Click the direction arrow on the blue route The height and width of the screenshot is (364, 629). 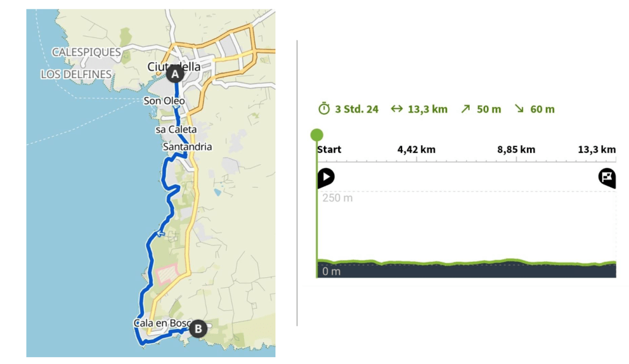160,233
